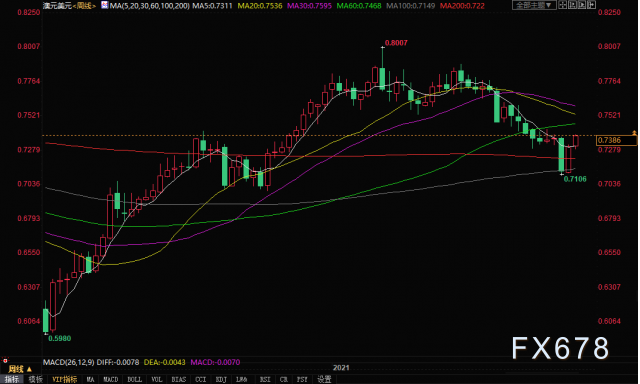This screenshot has height=384, width=640.
Task: Select the 指标 tab at bottom left
Action: [12, 380]
